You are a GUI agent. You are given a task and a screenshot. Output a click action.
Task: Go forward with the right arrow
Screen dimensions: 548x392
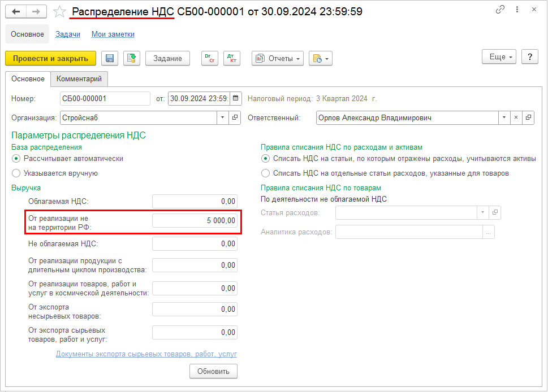pos(36,11)
